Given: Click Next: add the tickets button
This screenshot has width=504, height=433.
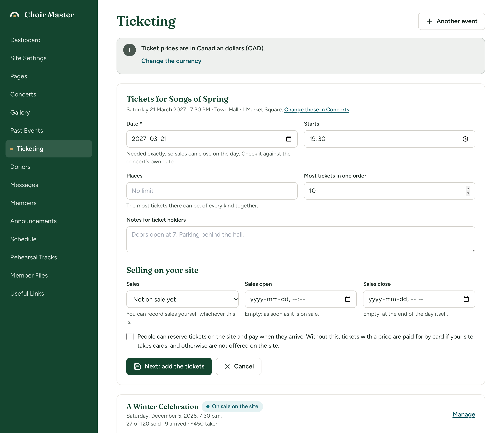Looking at the screenshot, I should (169, 366).
